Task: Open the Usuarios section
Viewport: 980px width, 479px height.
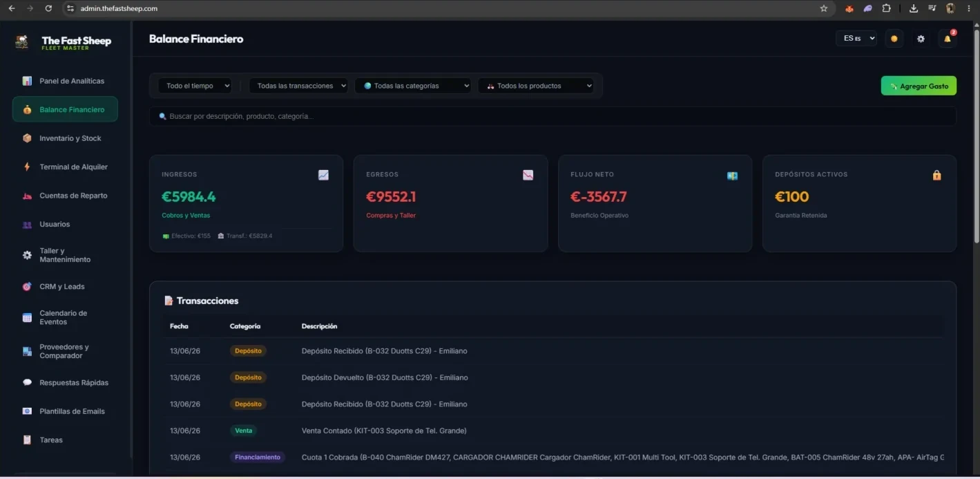Action: tap(65, 224)
